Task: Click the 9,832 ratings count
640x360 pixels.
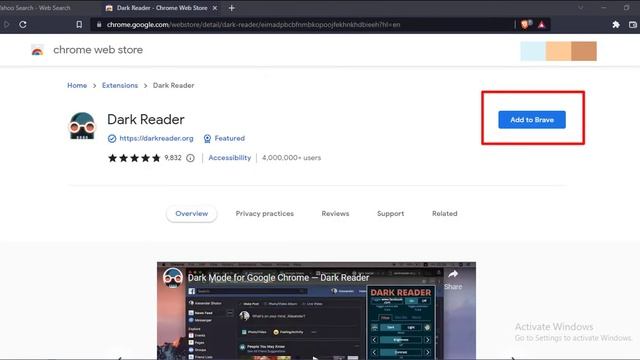Action: coord(173,158)
